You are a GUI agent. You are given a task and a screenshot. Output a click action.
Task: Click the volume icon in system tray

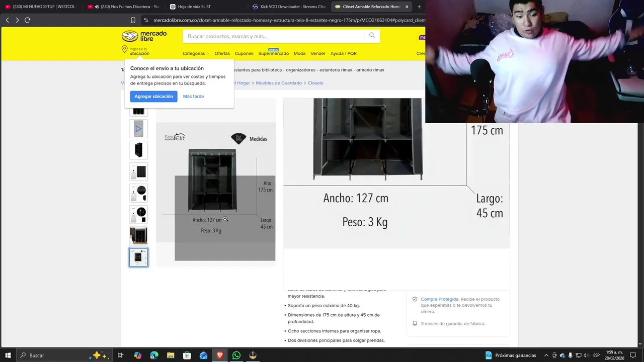(586, 355)
